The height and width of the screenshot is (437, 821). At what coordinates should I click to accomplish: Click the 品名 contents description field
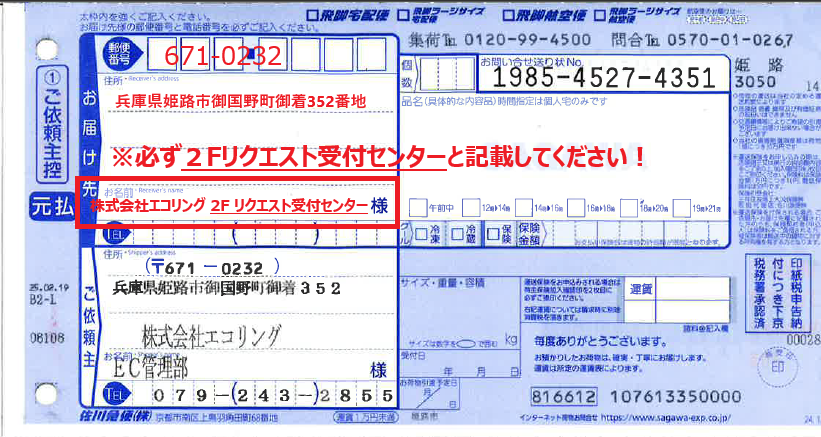[564, 144]
